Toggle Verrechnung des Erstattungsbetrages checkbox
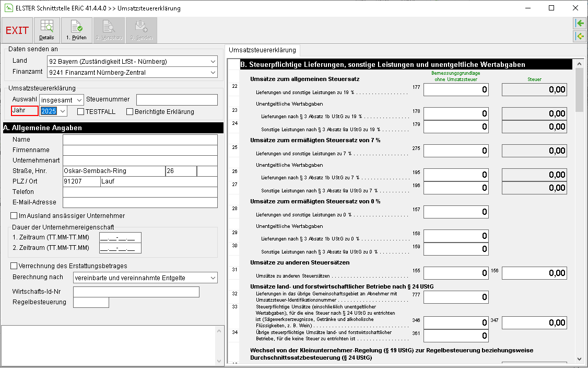This screenshot has height=368, width=588. click(x=14, y=266)
